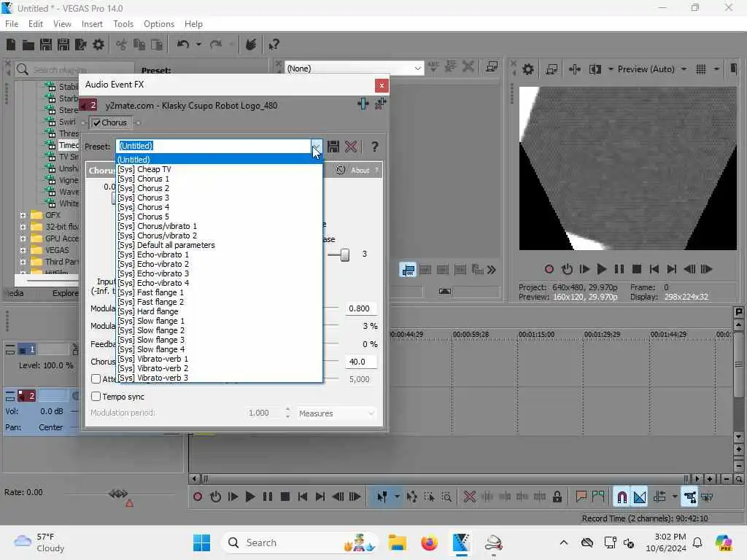
Task: Click the Modulation value field showing 0.800
Action: tap(360, 308)
